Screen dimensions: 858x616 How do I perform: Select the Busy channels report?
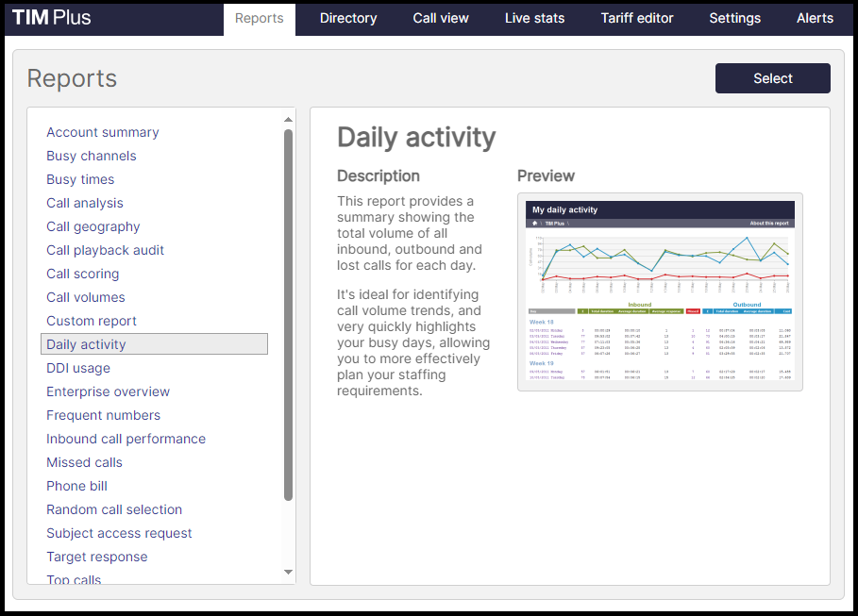[91, 156]
